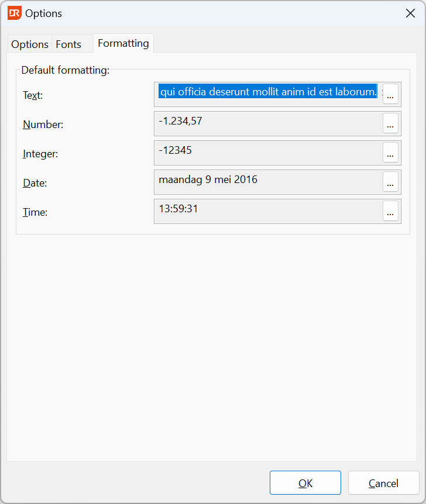The height and width of the screenshot is (504, 426).
Task: Click the Date: label
Action: pos(35,183)
